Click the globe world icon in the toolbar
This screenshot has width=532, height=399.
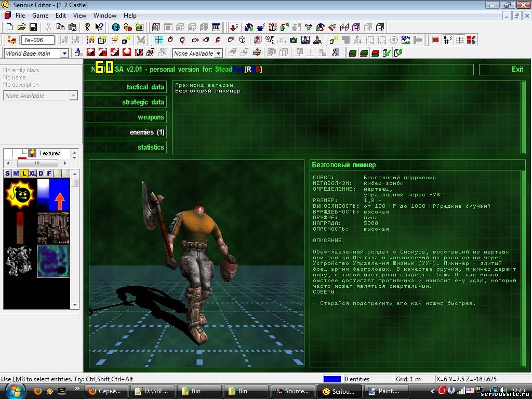116,27
